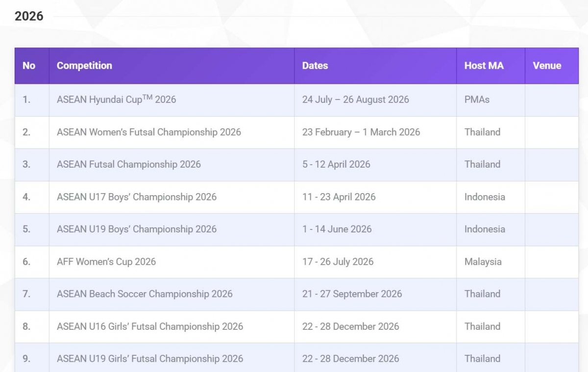Click the PMAs host cell

(477, 99)
